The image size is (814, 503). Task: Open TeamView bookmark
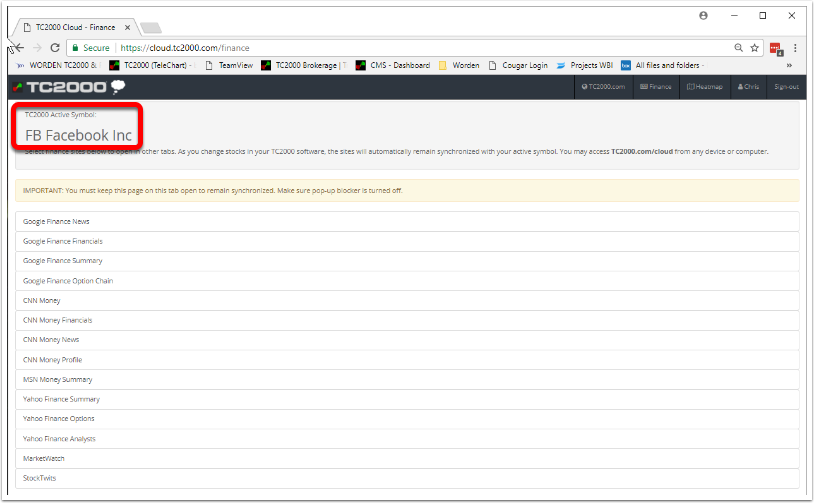point(229,65)
